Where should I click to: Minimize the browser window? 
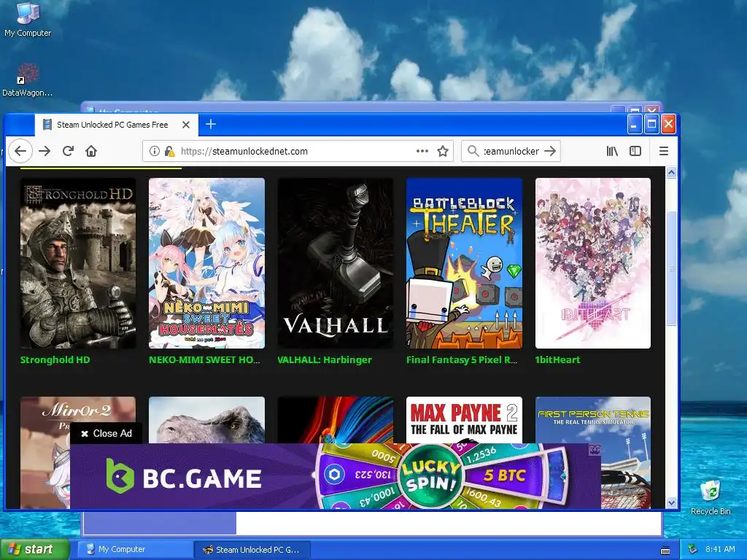[x=634, y=124]
